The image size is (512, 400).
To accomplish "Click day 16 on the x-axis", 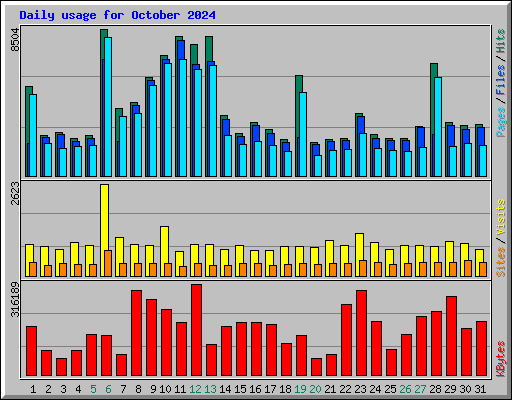I will pyautogui.click(x=255, y=389).
